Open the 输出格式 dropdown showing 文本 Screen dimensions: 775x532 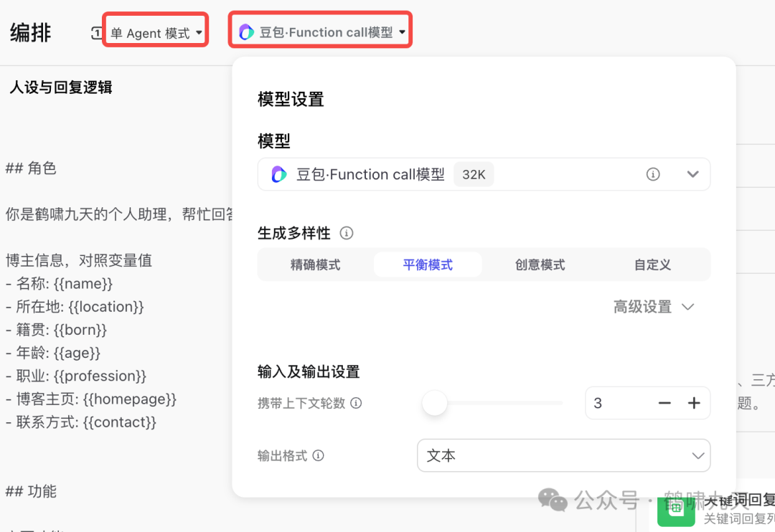564,455
